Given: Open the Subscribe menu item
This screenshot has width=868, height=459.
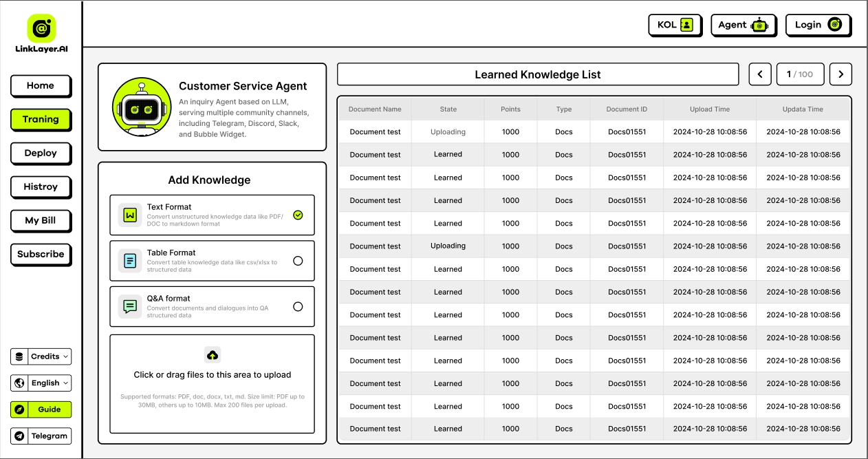Looking at the screenshot, I should (41, 255).
